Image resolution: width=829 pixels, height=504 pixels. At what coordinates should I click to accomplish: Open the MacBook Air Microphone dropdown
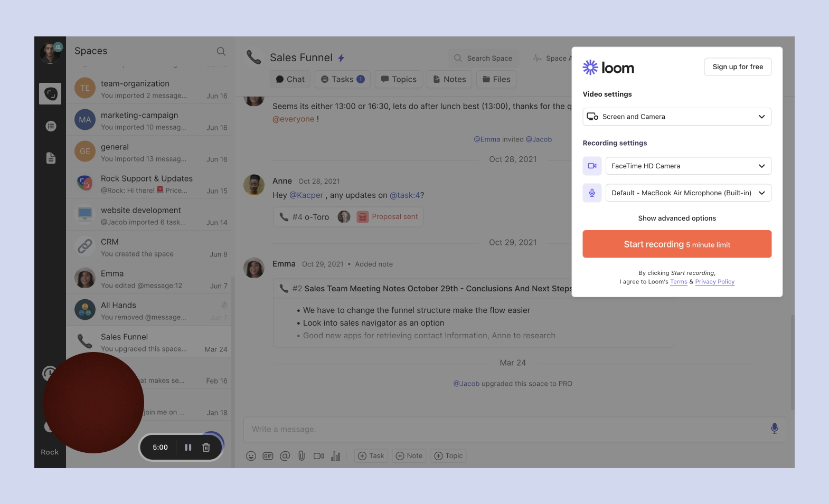(688, 193)
